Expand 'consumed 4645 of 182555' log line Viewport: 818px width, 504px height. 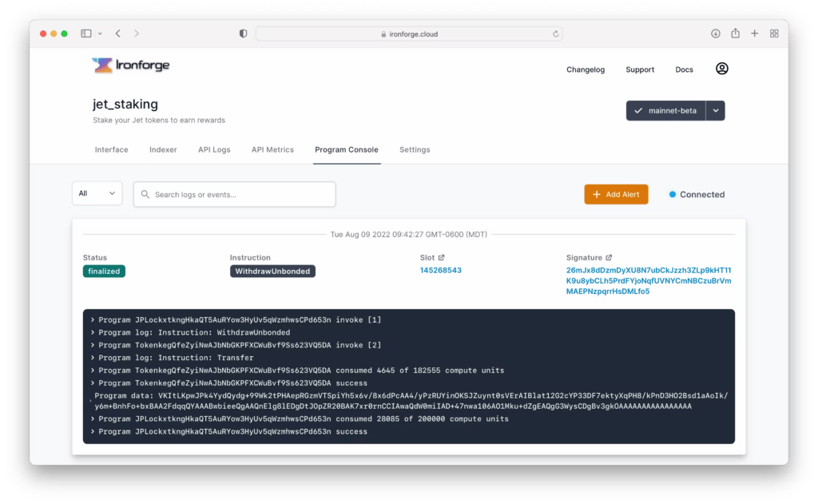(x=93, y=371)
